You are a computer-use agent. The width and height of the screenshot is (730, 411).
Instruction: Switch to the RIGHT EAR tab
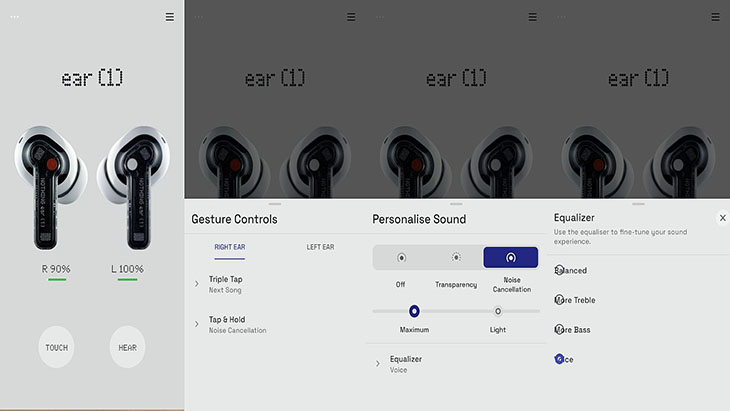coord(230,247)
